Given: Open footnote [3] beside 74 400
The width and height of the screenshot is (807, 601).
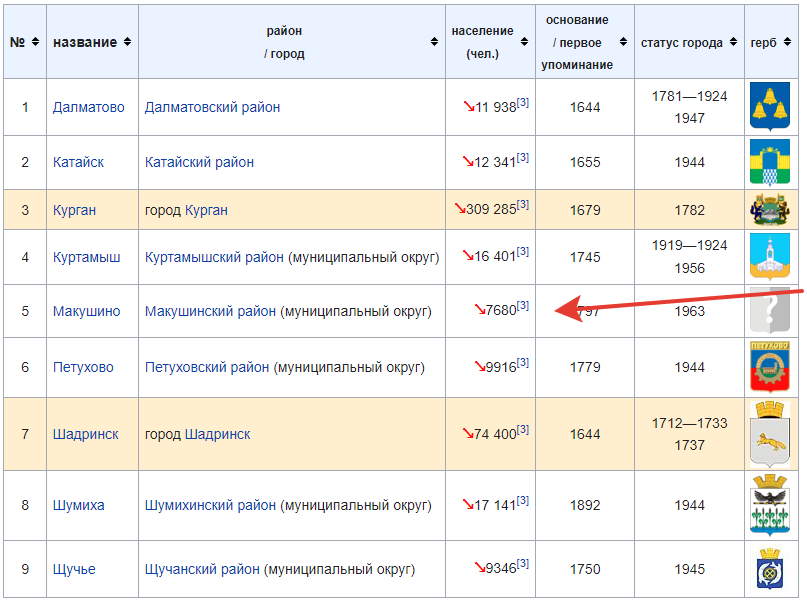Looking at the screenshot, I should tap(523, 429).
